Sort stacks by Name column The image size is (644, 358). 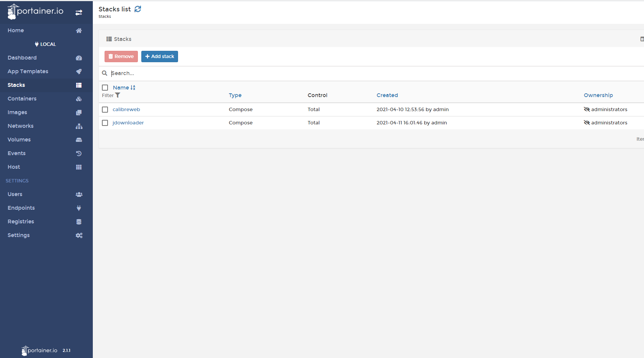121,88
